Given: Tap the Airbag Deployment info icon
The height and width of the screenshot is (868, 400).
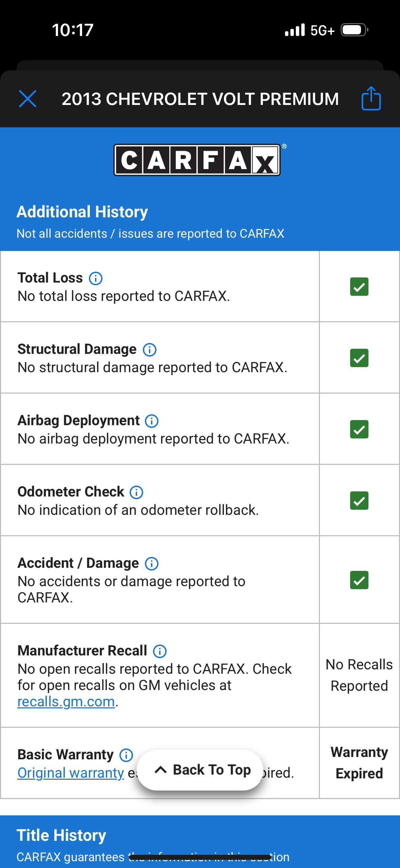Looking at the screenshot, I should tap(152, 421).
